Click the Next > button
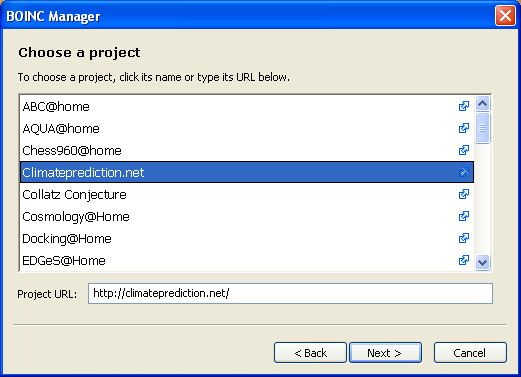The height and width of the screenshot is (377, 521). pos(385,352)
